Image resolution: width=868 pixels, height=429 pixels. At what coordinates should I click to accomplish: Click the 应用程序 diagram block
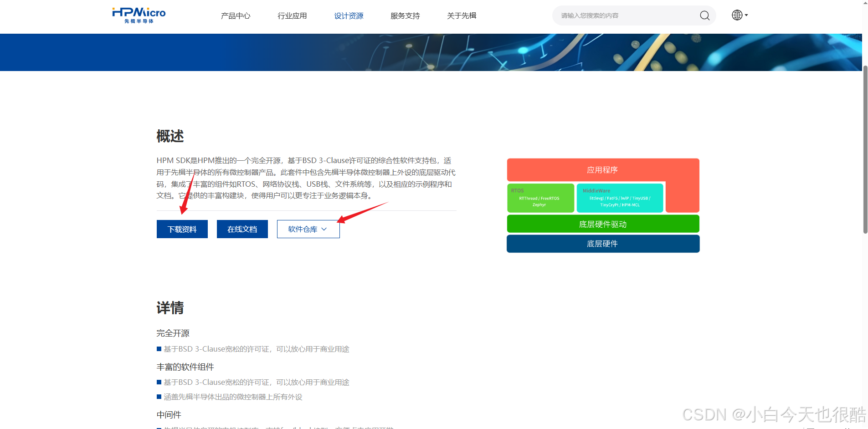pos(602,170)
